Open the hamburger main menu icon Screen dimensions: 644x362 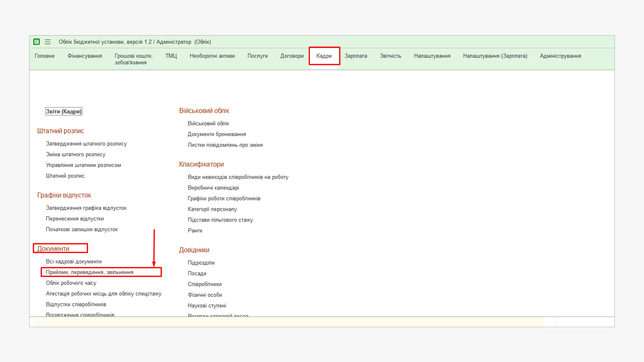point(48,42)
